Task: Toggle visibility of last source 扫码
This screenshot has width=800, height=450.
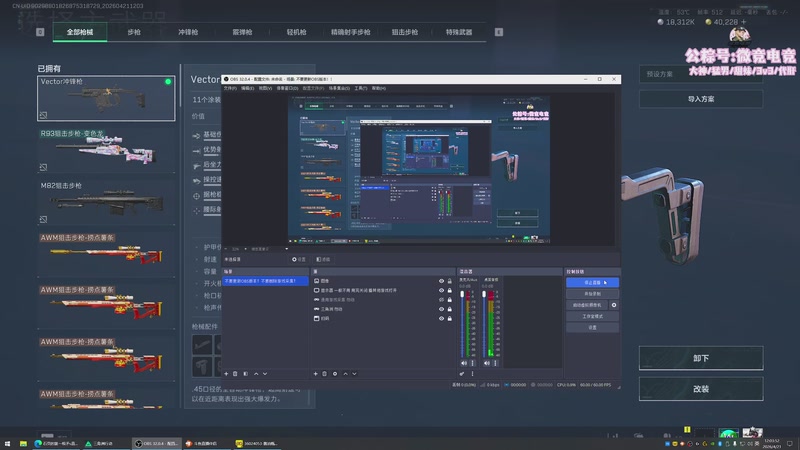Action: 441,318
